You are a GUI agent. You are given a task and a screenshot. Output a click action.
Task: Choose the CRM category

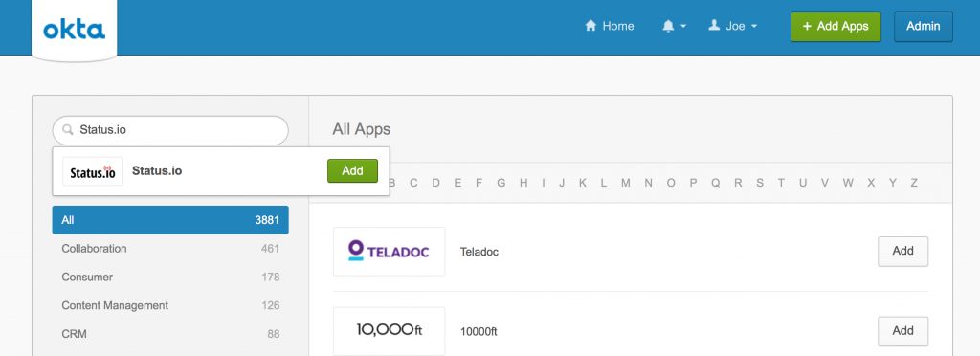170,334
